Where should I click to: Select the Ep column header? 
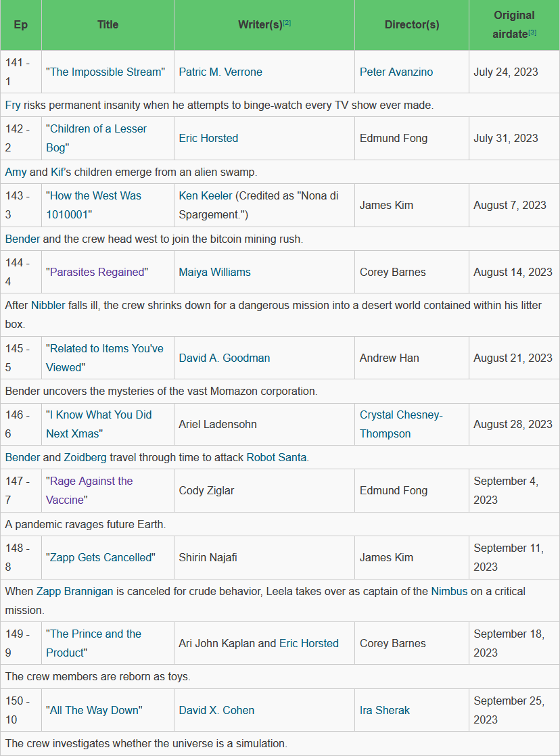pos(21,24)
